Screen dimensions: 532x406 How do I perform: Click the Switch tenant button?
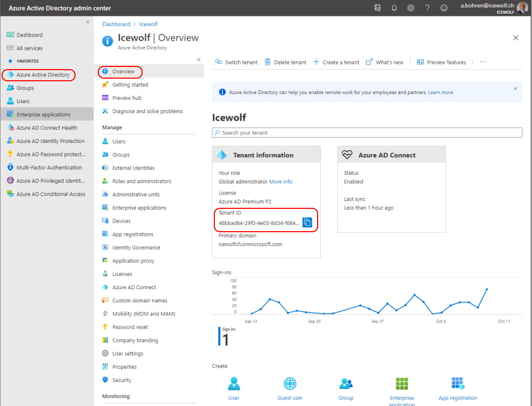tap(236, 62)
